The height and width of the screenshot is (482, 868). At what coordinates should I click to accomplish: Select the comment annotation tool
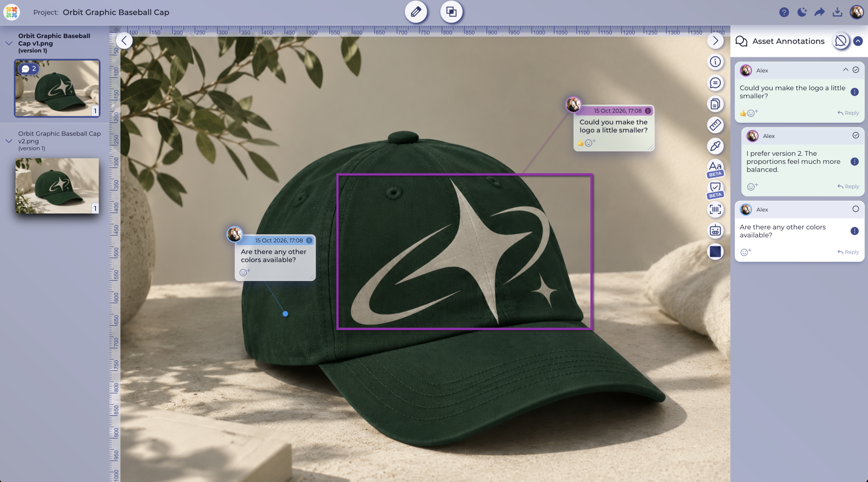point(715,83)
